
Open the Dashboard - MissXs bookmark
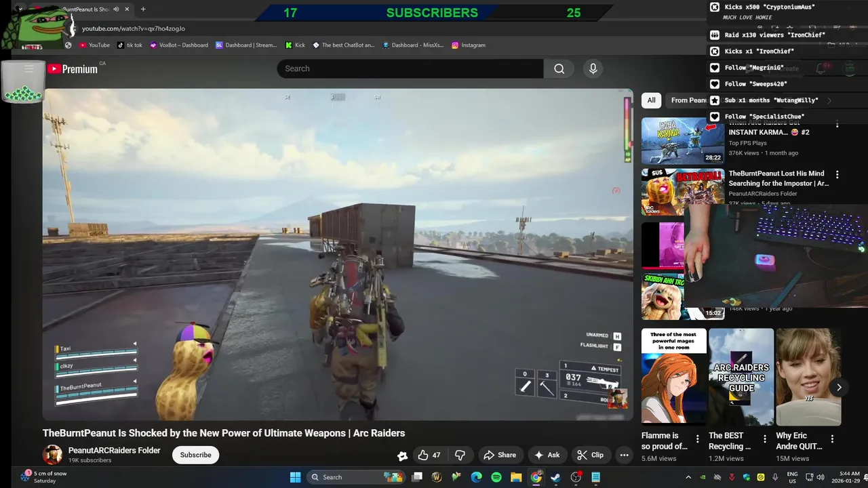413,45
